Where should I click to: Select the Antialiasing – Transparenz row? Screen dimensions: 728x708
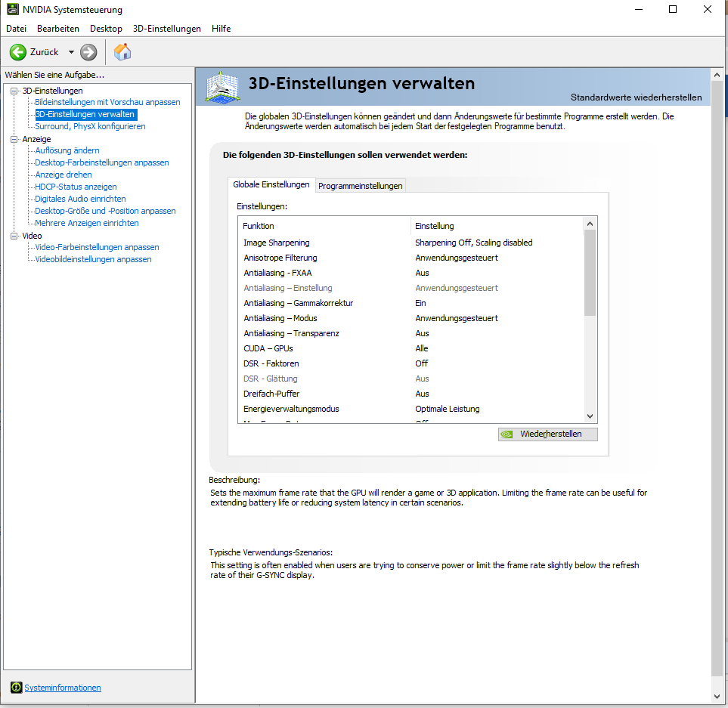(412, 333)
